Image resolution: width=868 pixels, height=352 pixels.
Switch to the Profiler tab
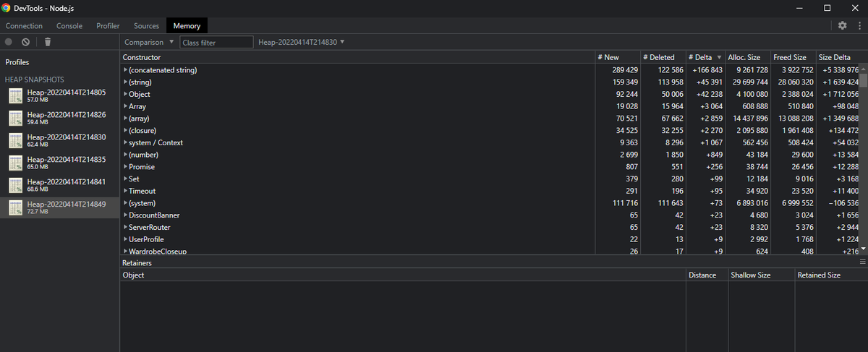[x=108, y=25]
